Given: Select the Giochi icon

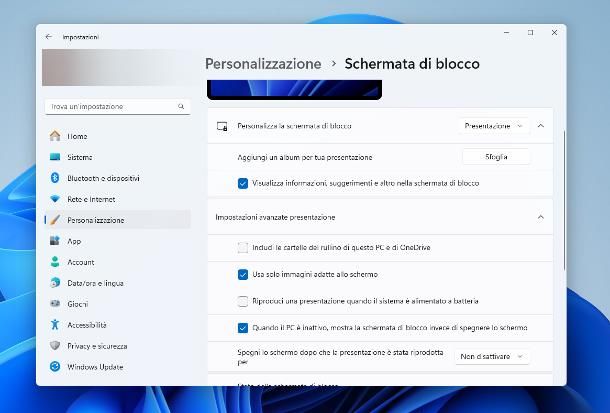Looking at the screenshot, I should coord(55,304).
